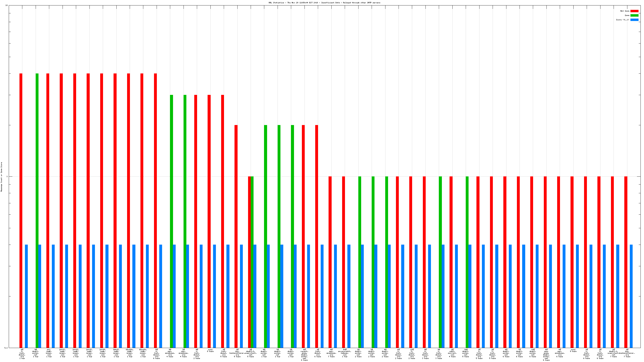Click the 'Message Count or Spam Score' axis label

(1, 177)
